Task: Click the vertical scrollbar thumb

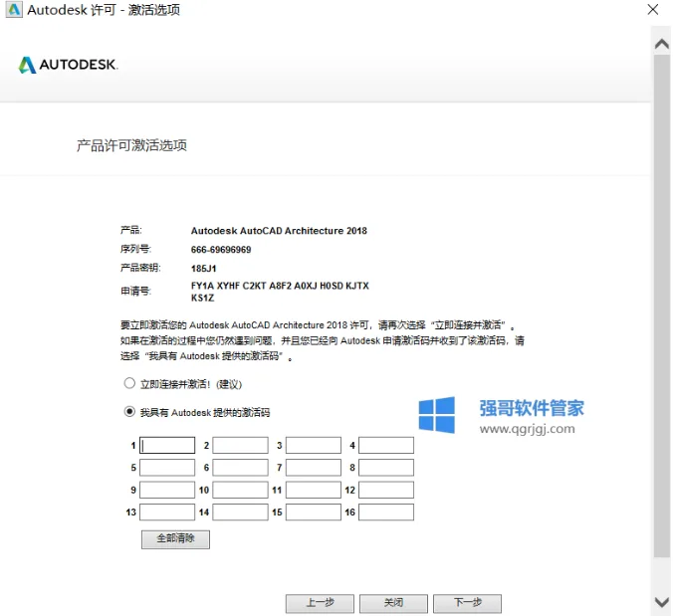Action: click(x=662, y=306)
